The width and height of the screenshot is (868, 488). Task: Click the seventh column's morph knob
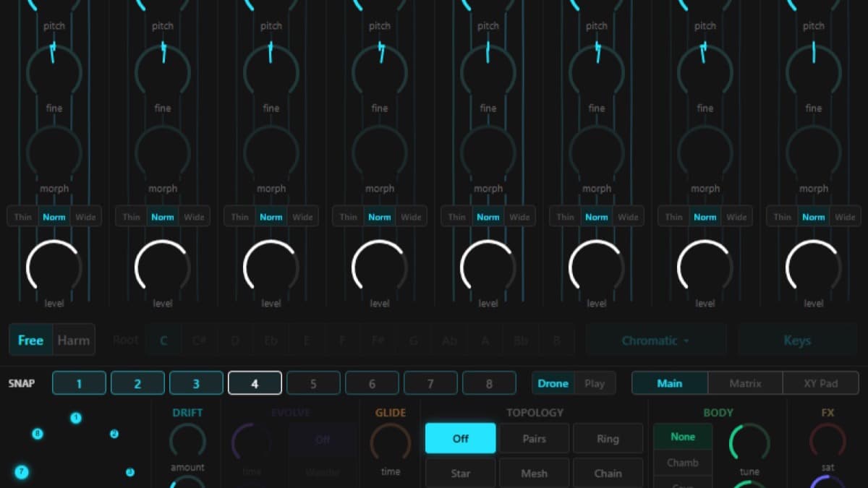[705, 153]
